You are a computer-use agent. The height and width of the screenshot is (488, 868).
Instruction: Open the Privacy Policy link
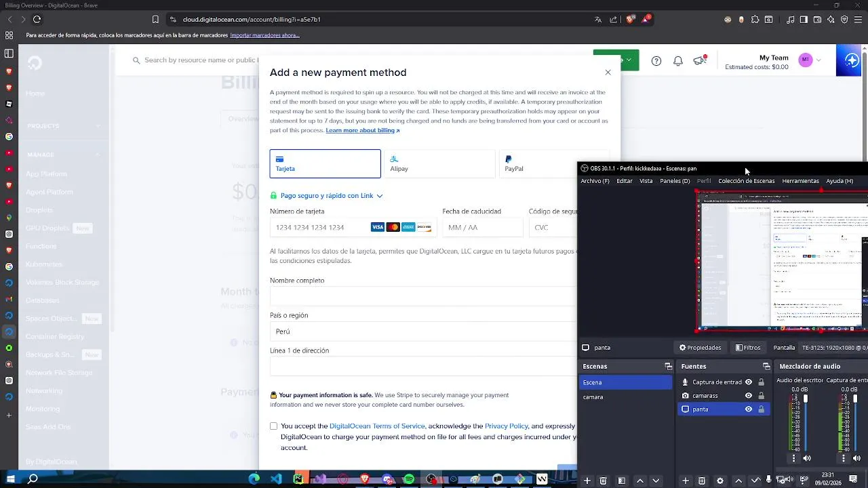[x=507, y=426]
